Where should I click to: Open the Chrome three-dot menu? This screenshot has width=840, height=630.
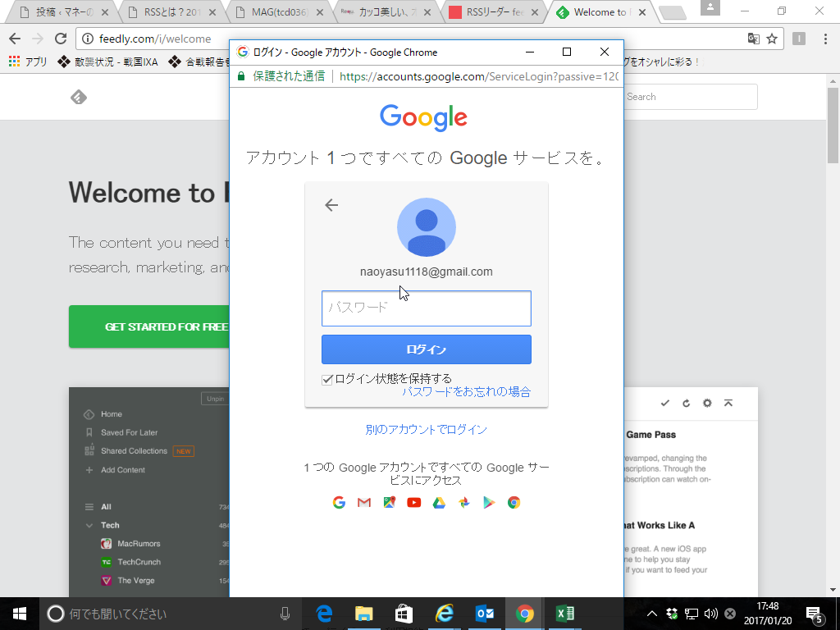825,39
